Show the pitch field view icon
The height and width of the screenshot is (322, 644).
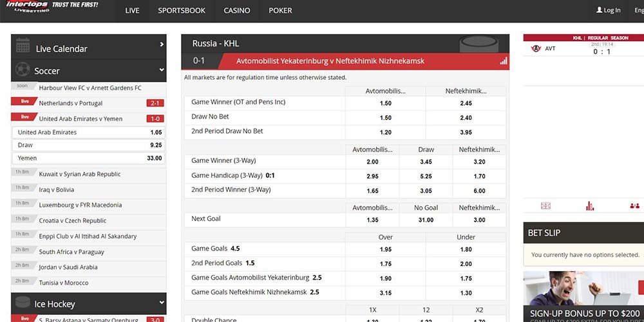[545, 206]
